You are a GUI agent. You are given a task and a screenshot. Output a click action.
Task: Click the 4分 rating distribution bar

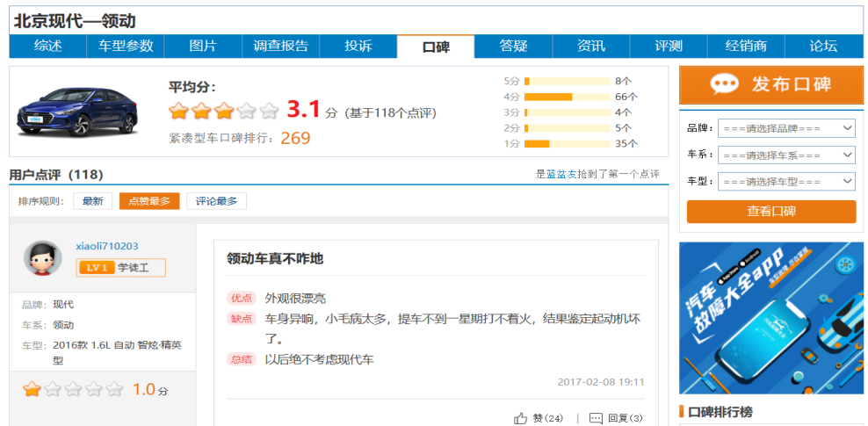568,97
